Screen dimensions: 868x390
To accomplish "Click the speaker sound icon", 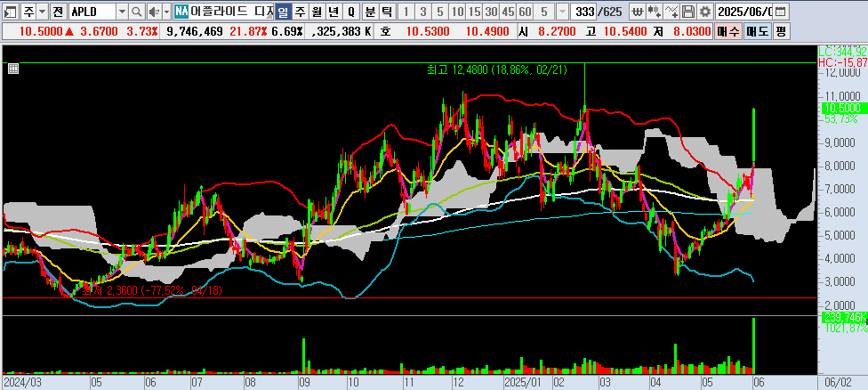I will point(154,11).
